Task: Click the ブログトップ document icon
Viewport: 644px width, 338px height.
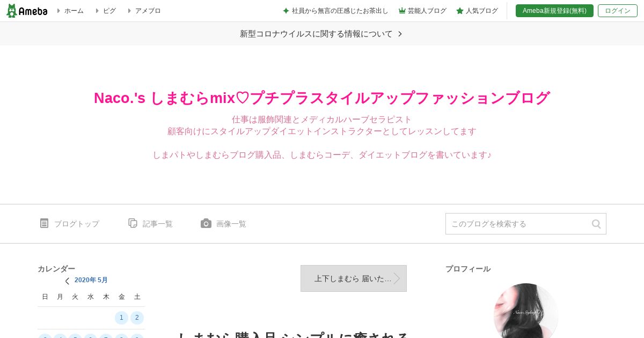Action: (44, 223)
